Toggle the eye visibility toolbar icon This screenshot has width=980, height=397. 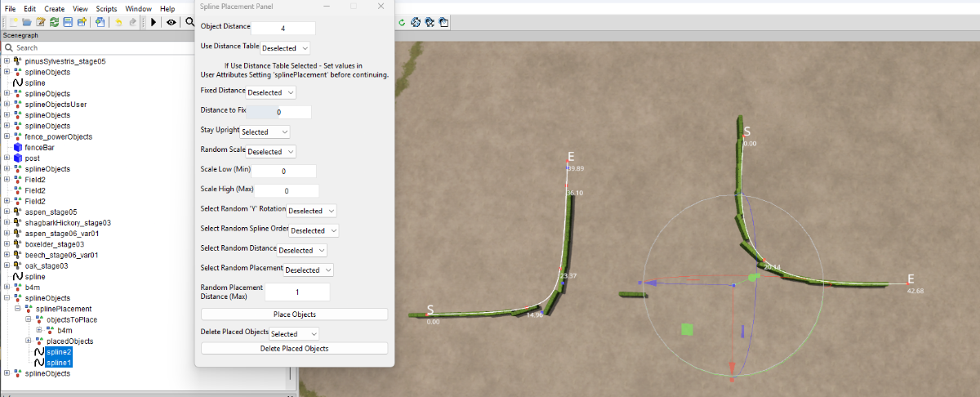[171, 22]
